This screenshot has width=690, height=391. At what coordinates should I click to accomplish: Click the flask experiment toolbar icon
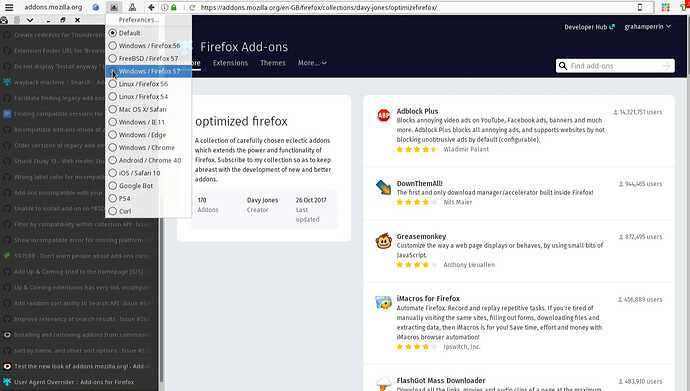coord(132,7)
